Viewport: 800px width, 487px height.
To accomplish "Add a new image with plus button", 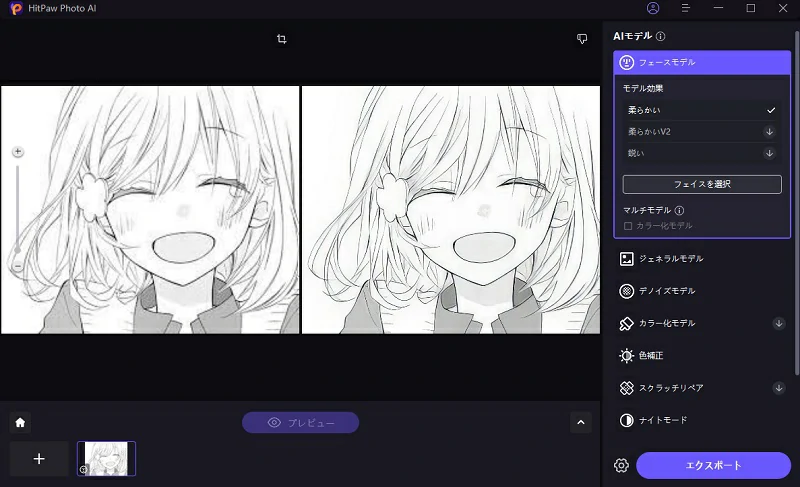I will 39,458.
